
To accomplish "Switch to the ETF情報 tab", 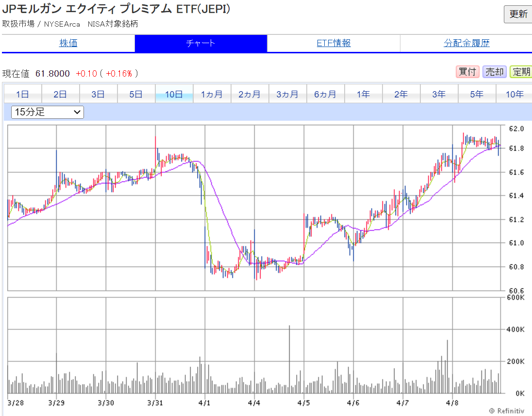I will pos(333,43).
